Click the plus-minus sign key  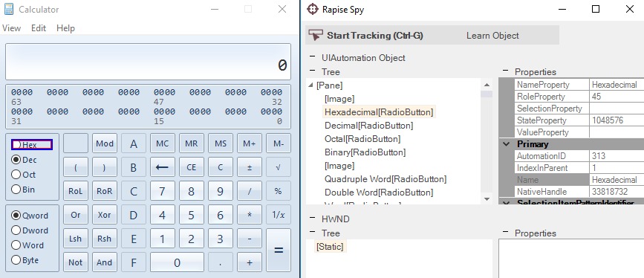249,167
